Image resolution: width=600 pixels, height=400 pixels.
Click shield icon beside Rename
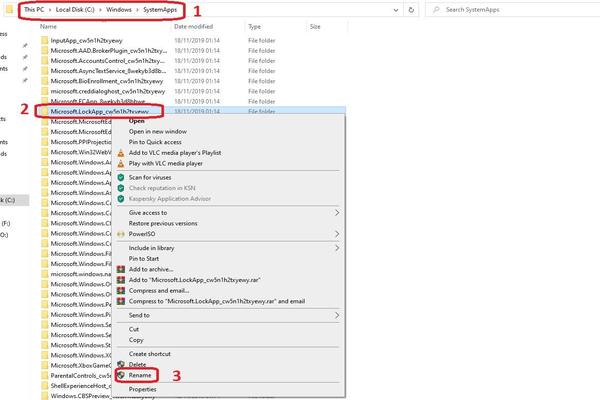[121, 375]
